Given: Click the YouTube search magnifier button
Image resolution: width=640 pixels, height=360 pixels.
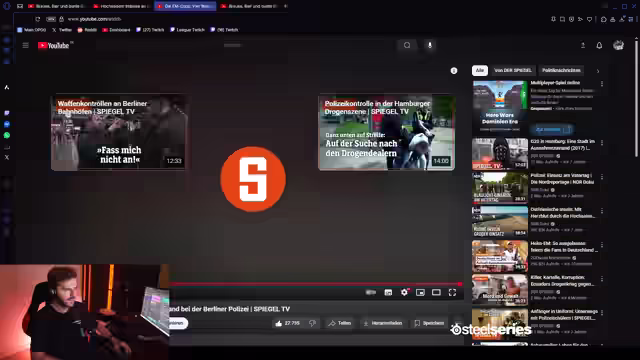Looking at the screenshot, I should coord(407,45).
